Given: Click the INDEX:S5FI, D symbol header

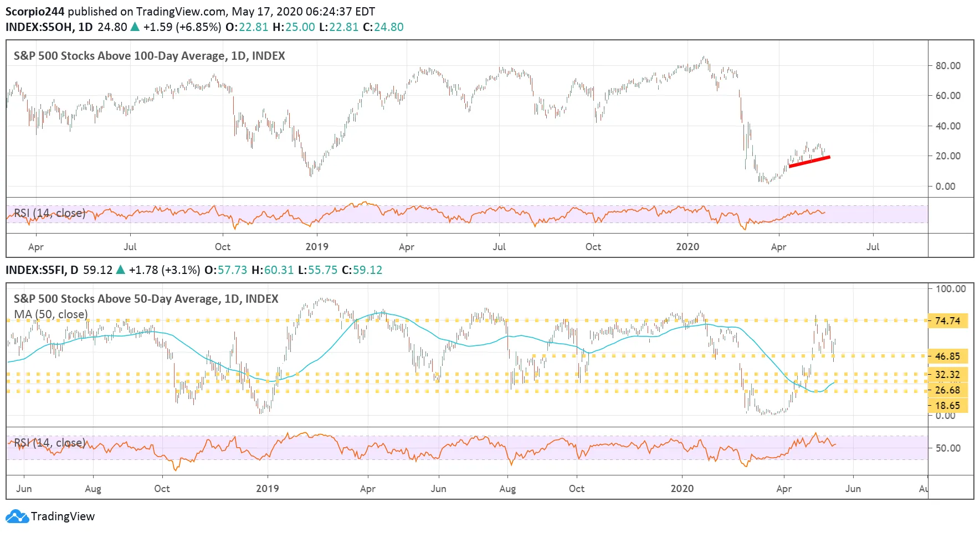Looking at the screenshot, I should [x=42, y=270].
